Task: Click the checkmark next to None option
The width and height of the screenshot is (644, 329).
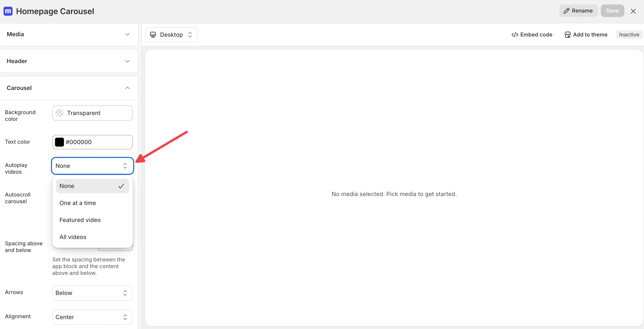Action: tap(121, 186)
